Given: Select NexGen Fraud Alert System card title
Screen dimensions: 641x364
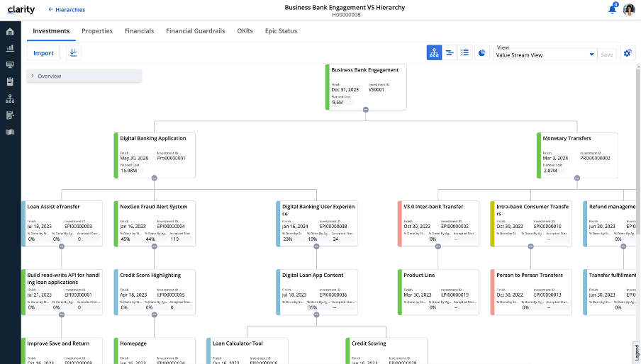Looking at the screenshot, I should (x=154, y=207).
